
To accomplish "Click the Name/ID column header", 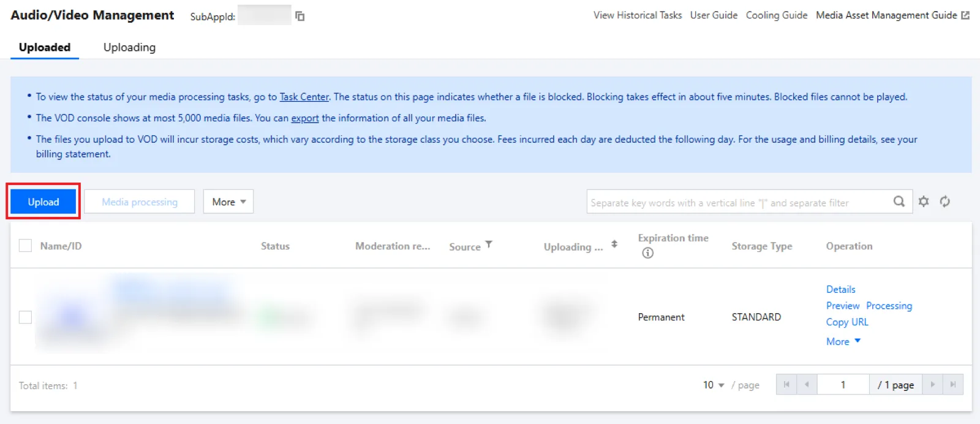I will pos(61,246).
